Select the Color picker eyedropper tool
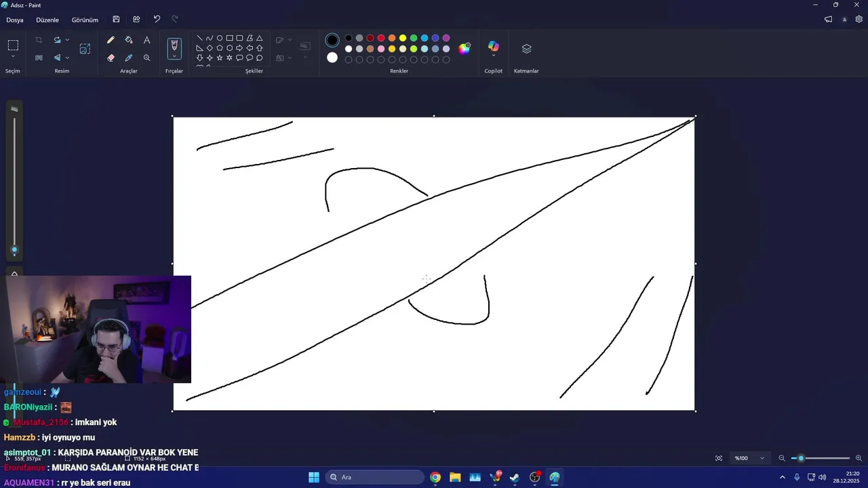The image size is (868, 488). 129,58
